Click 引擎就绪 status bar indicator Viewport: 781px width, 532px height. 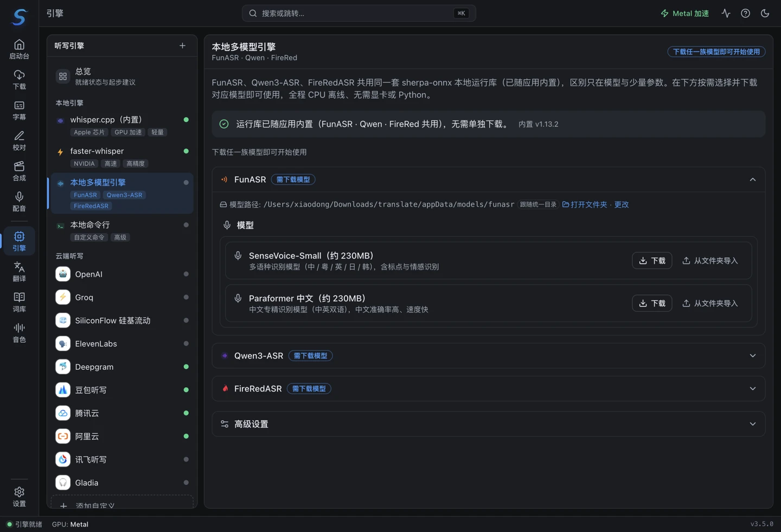pyautogui.click(x=24, y=524)
